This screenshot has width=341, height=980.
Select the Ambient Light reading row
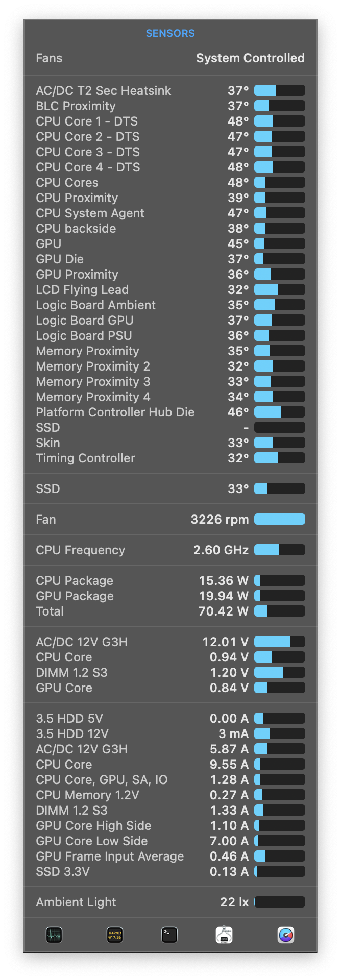(170, 902)
